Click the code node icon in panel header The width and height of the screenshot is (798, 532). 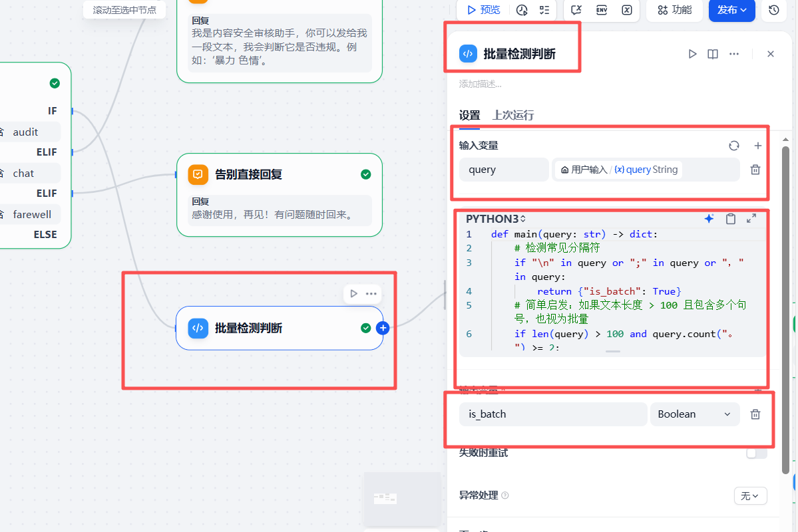468,54
